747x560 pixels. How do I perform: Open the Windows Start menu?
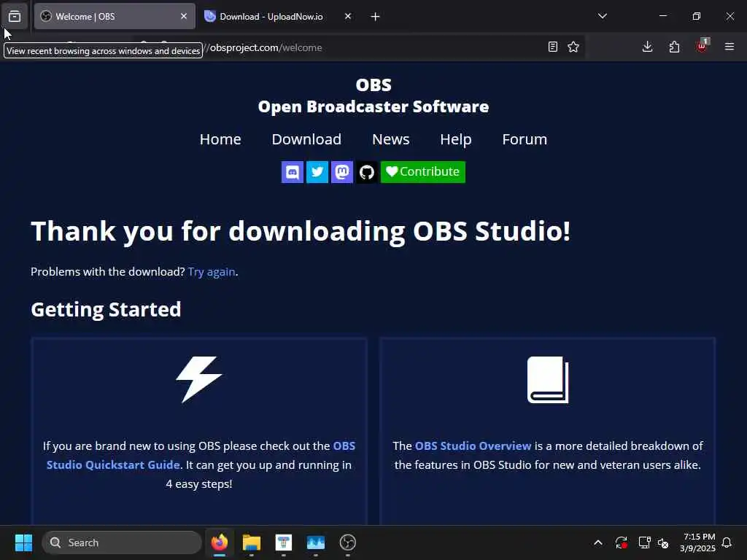pyautogui.click(x=23, y=542)
